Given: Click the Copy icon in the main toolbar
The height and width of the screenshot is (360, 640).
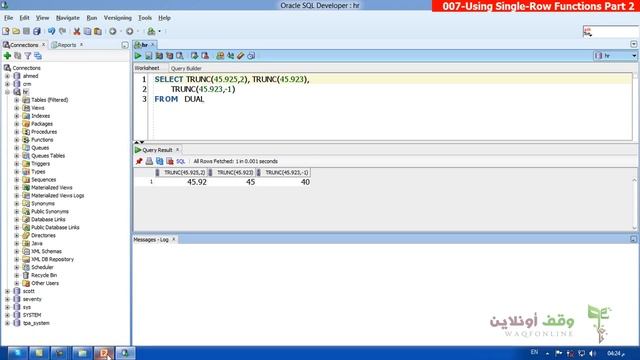Looking at the screenshot, I should [87, 31].
